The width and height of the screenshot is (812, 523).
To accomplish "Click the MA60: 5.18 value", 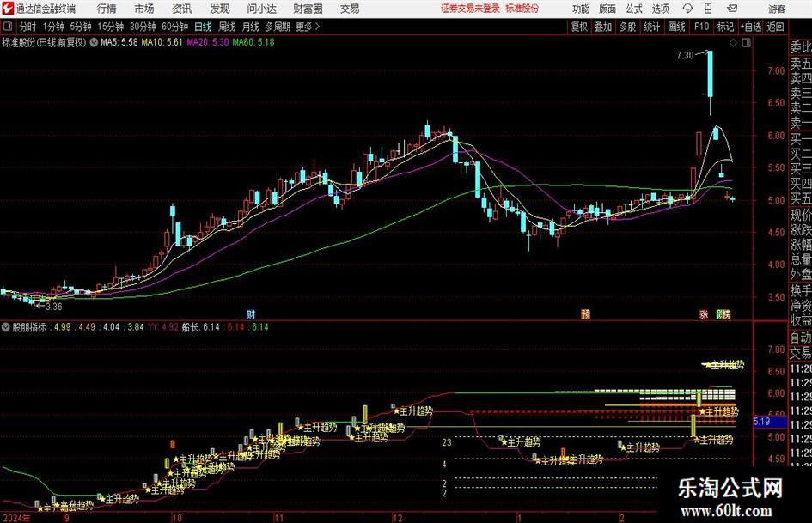I will pos(253,42).
